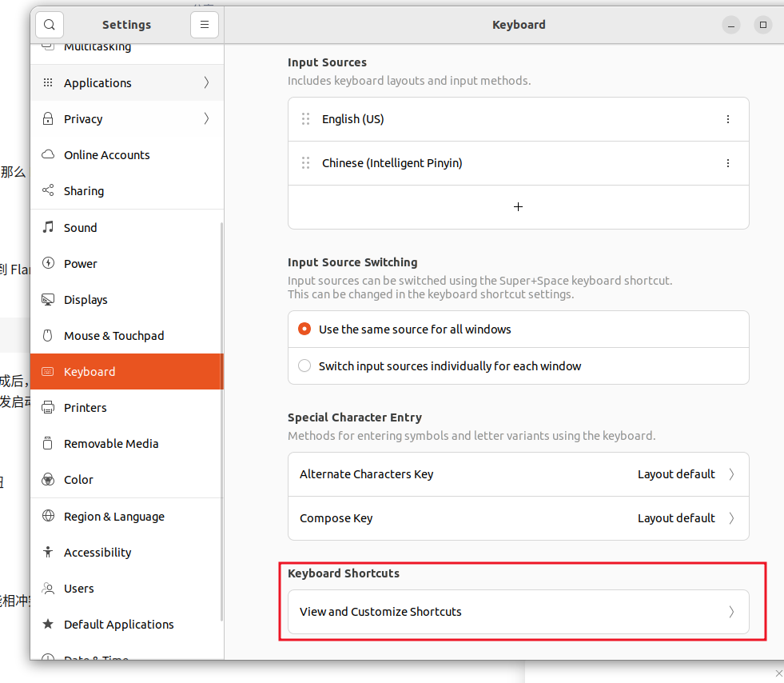Viewport: 784px width, 683px height.
Task: Click the Keyboard icon in sidebar
Action: 48,371
